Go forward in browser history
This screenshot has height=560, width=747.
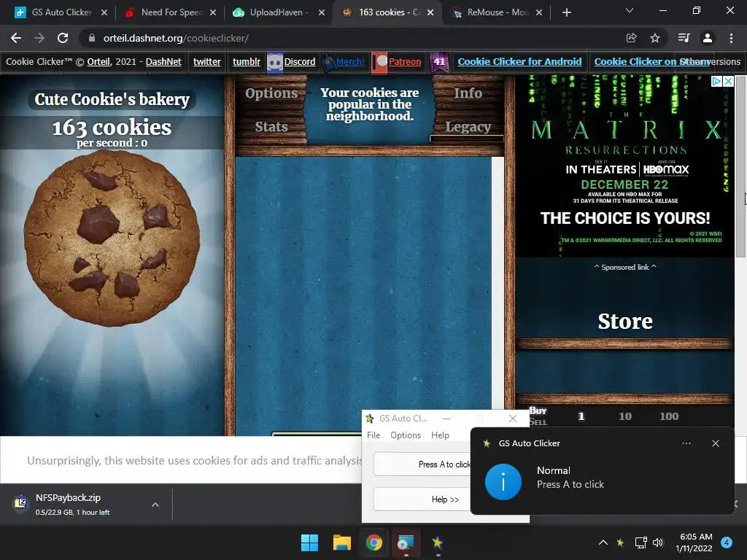(39, 38)
